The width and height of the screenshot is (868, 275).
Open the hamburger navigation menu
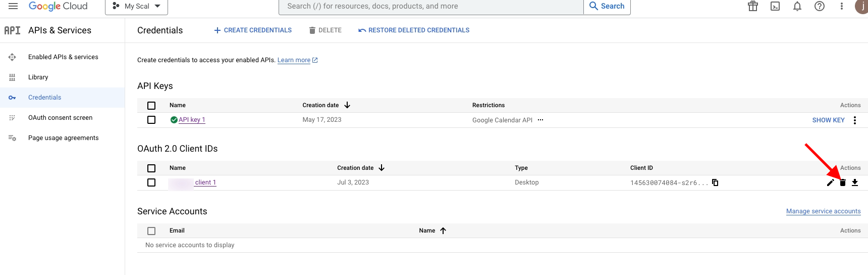[x=13, y=6]
